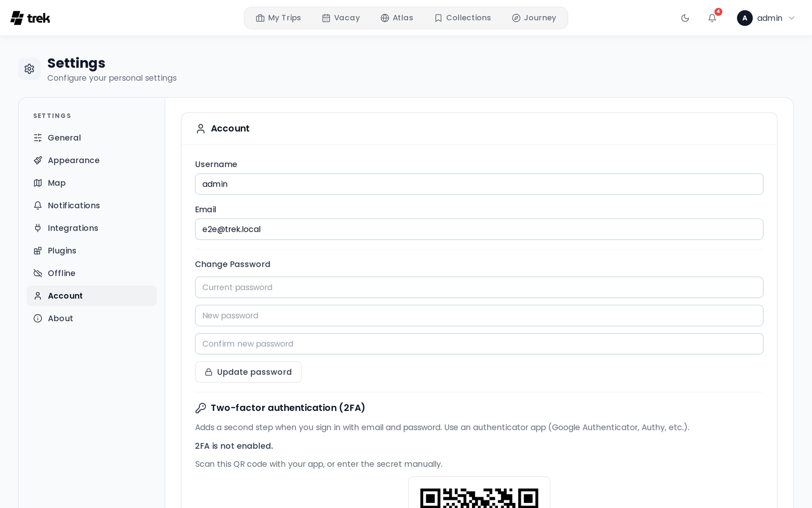Image resolution: width=812 pixels, height=508 pixels.
Task: Click the My Trips briefcase icon
Action: pos(260,18)
